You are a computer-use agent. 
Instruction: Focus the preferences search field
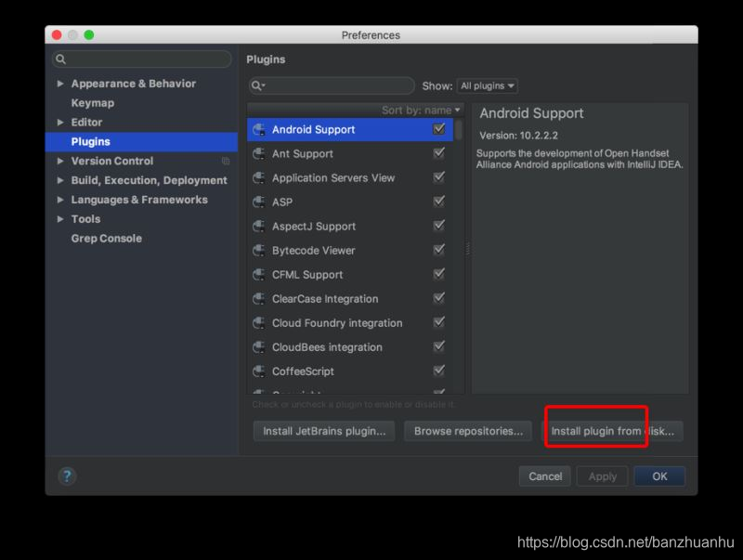click(142, 59)
